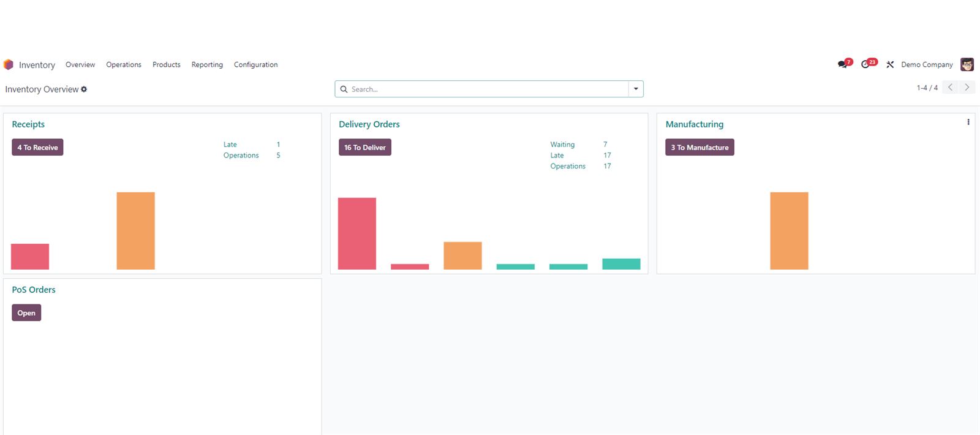The height and width of the screenshot is (435, 980).
Task: Open the Overview menu
Action: [x=80, y=64]
